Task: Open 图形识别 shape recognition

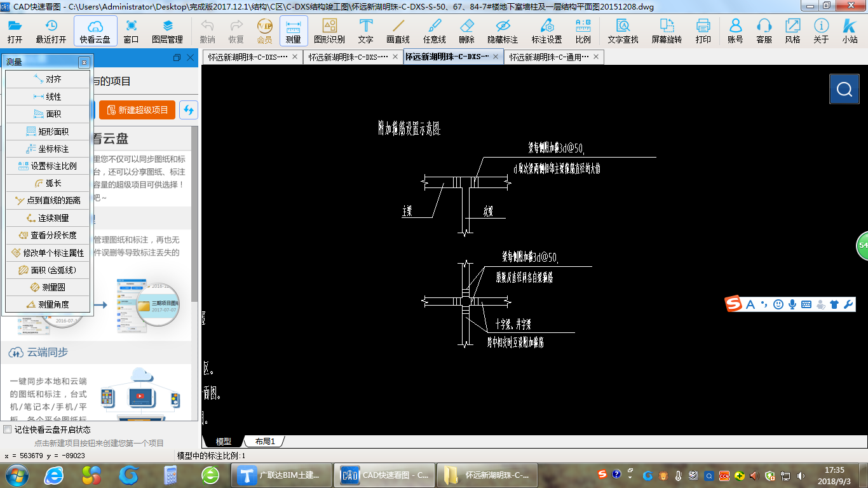Action: [329, 31]
